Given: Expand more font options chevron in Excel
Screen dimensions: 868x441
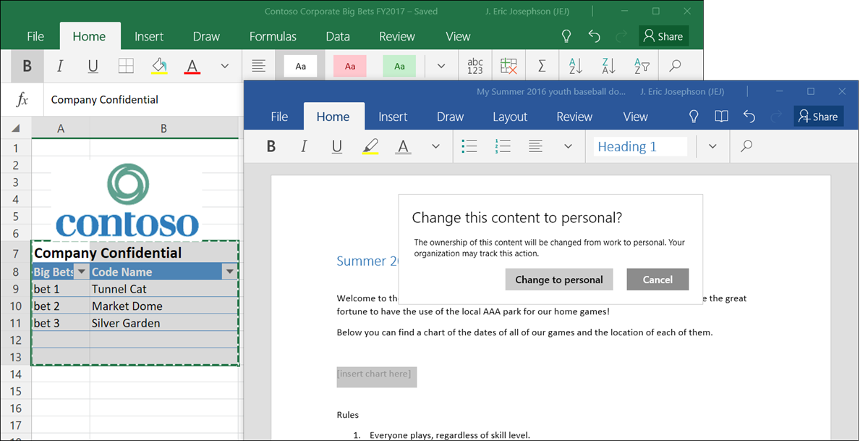Looking at the screenshot, I should 224,66.
